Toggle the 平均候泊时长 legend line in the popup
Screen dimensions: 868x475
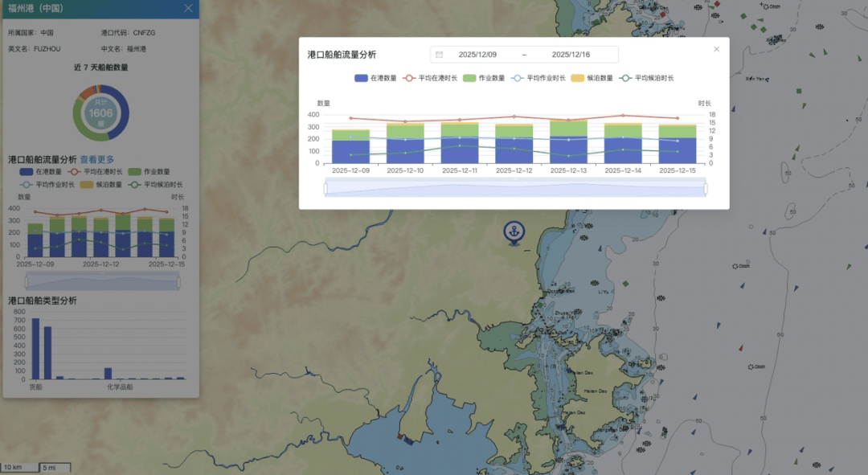647,78
